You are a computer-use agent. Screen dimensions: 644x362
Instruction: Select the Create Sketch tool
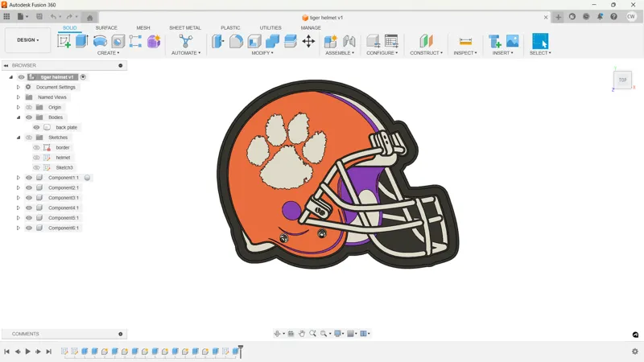(64, 41)
